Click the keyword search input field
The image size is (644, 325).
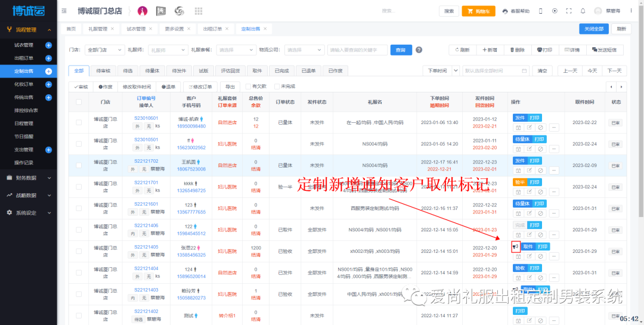coord(357,49)
